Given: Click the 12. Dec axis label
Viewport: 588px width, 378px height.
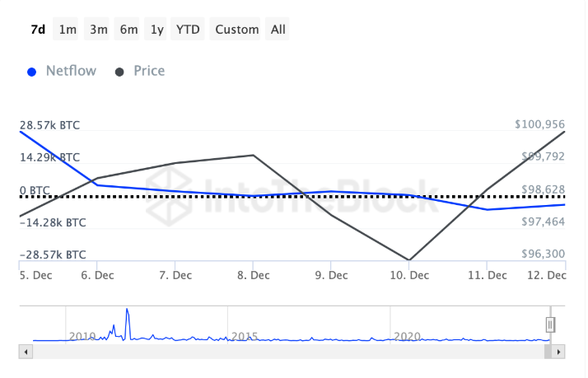Looking at the screenshot, I should point(546,275).
